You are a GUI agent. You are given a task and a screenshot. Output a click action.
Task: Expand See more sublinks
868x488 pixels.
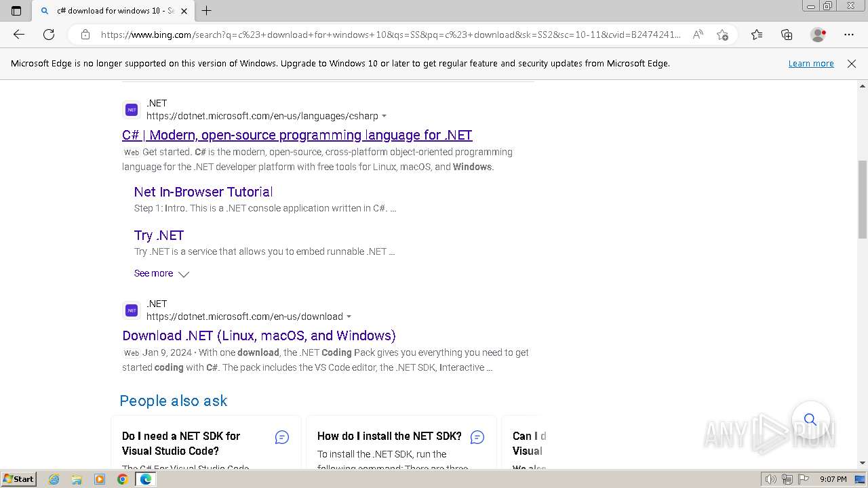(161, 273)
